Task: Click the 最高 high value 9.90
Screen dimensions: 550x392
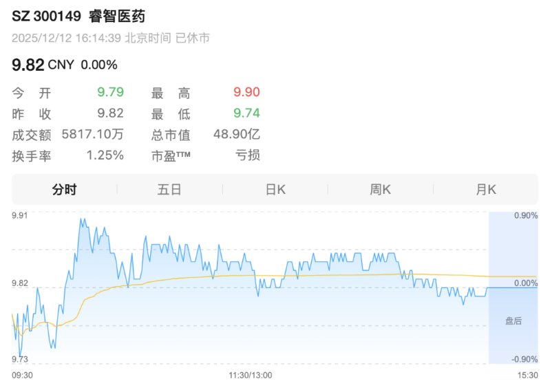Action: coord(246,93)
